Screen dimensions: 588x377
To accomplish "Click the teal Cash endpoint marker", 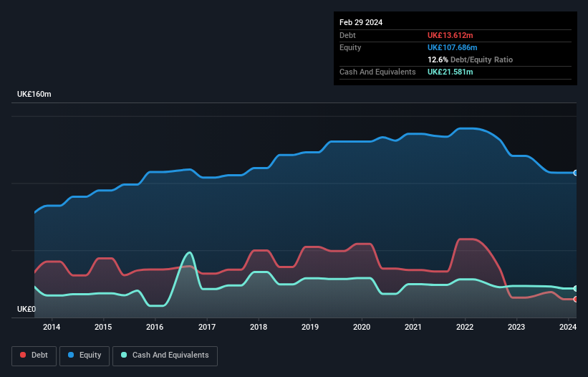I will point(576,288).
